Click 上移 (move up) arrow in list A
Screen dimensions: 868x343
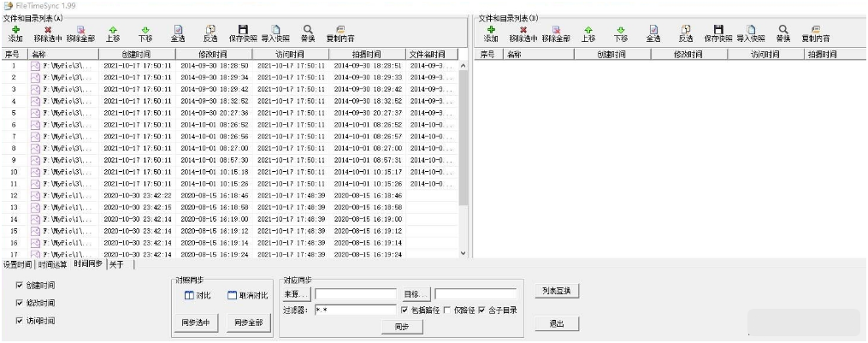pyautogui.click(x=113, y=29)
